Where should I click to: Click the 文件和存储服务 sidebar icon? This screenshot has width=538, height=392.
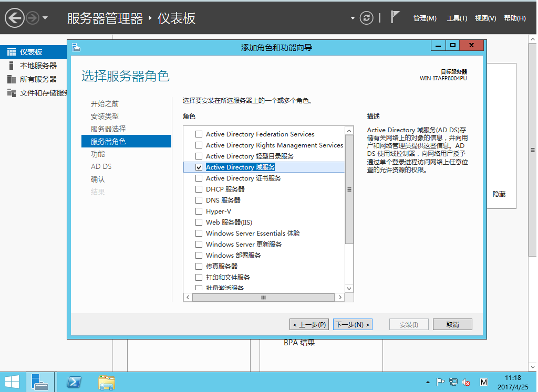12,93
